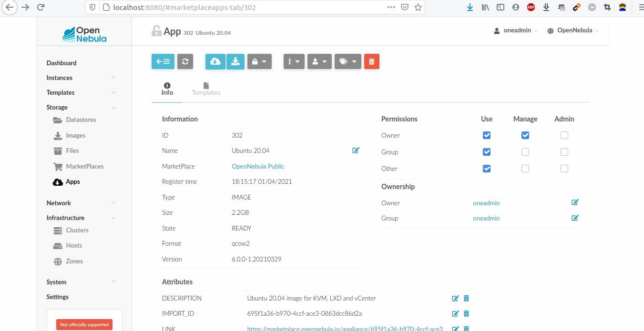Switch to the Info tab

tap(167, 89)
